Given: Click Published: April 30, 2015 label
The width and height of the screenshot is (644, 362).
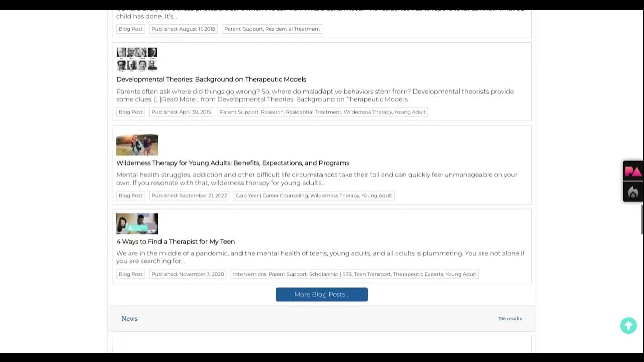Looking at the screenshot, I should [x=181, y=112].
